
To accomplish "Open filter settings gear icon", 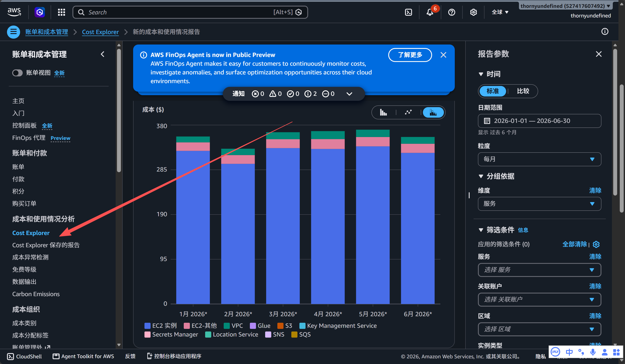I will point(596,244).
